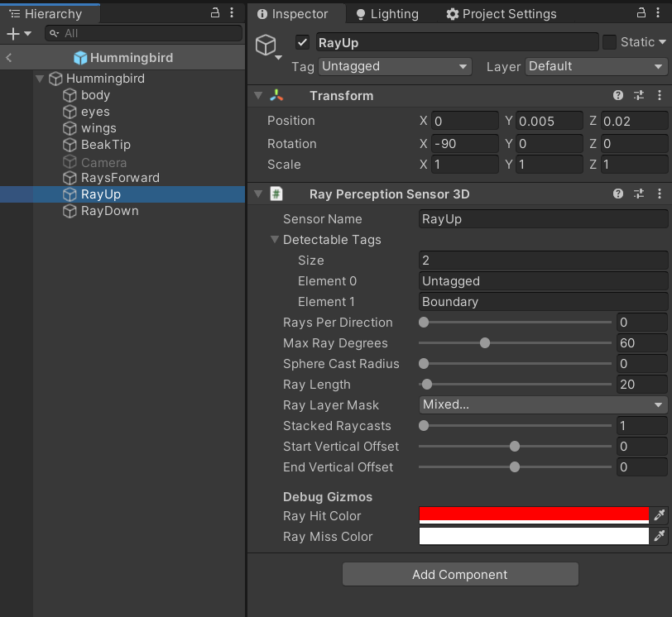Click the Detectable Tags Size field

coord(543,261)
